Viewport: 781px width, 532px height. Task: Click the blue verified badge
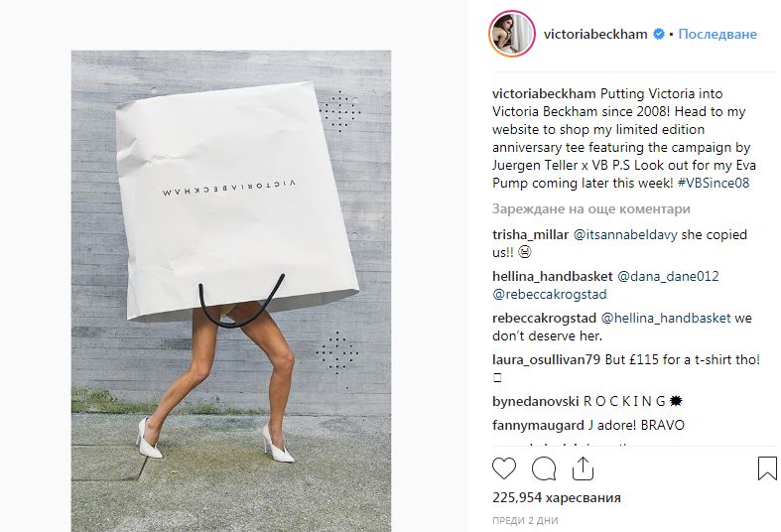[x=659, y=34]
